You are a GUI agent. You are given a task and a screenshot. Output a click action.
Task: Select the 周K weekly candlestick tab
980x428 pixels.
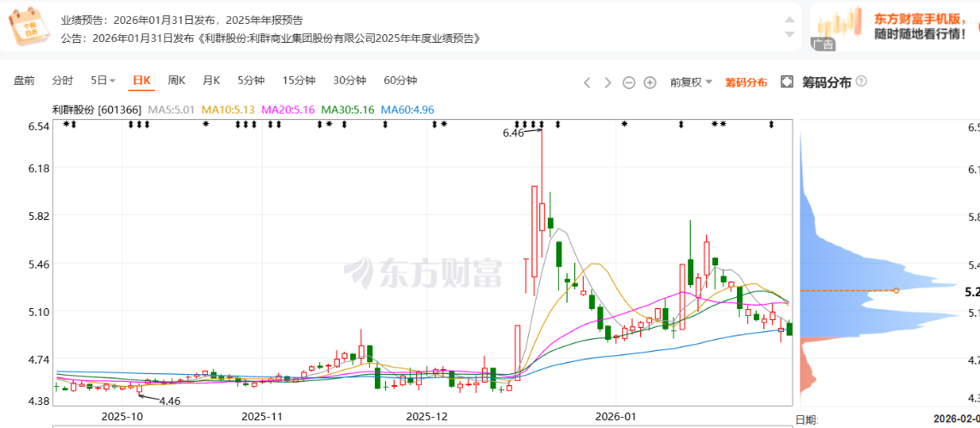[x=176, y=80]
